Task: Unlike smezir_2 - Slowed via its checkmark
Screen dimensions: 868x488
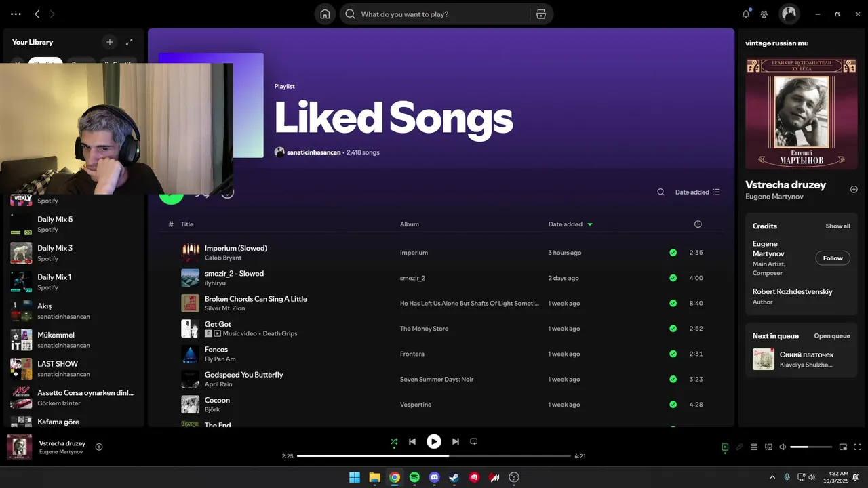Action: point(673,278)
